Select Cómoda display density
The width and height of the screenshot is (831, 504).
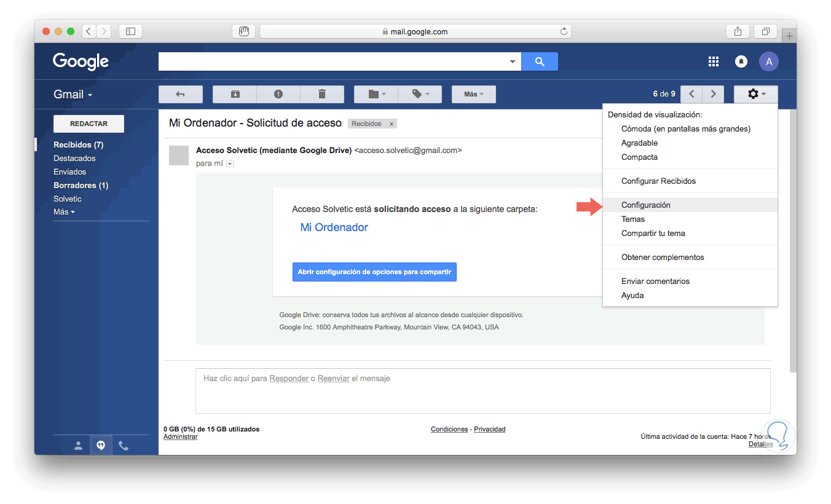tap(686, 129)
